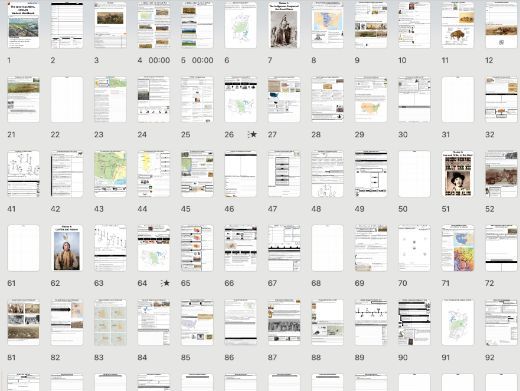The image size is (520, 391).
Task: Select slide 71 with colored maps
Action: tap(458, 248)
